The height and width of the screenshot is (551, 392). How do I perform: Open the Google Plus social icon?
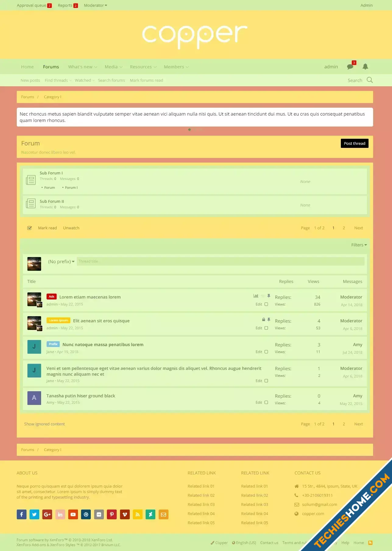coord(47,514)
